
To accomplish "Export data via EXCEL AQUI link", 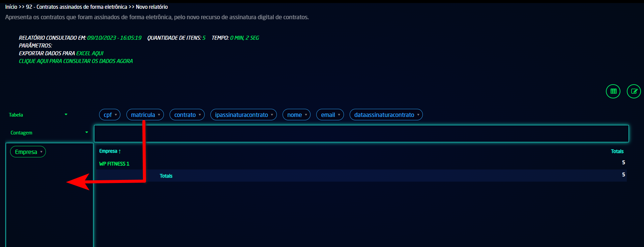I will [x=90, y=53].
